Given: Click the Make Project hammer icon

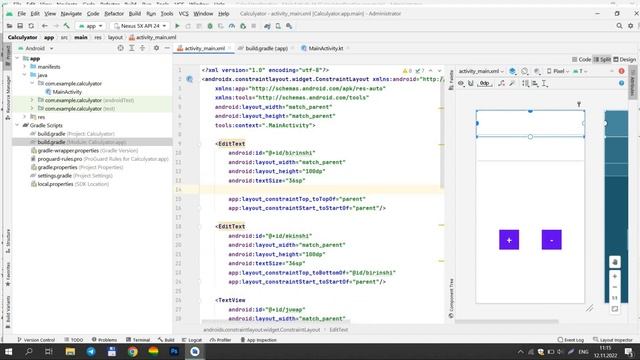Looking at the screenshot, I should pyautogui.click(x=67, y=26).
